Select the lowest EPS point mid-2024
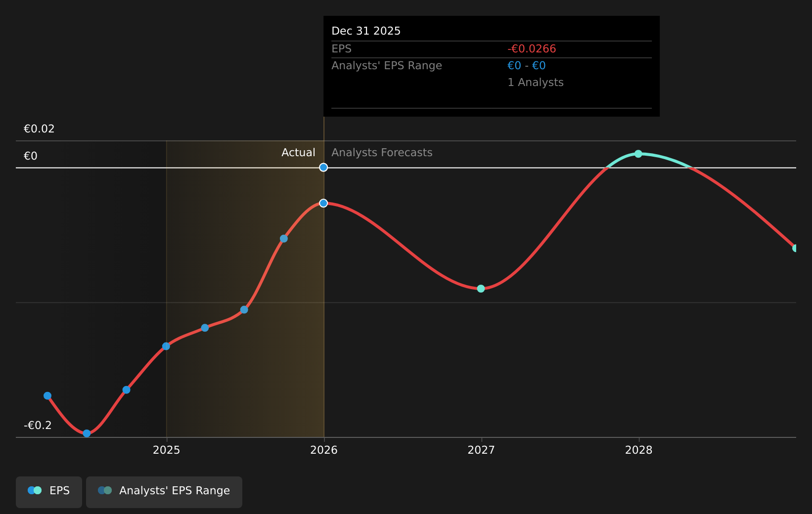The height and width of the screenshot is (514, 812). pos(87,433)
